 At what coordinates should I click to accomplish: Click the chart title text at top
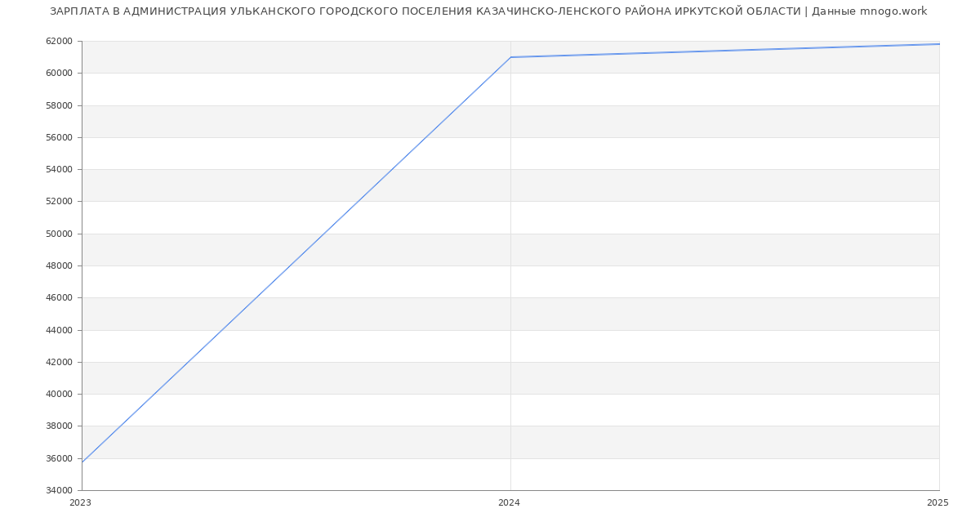coord(488,11)
